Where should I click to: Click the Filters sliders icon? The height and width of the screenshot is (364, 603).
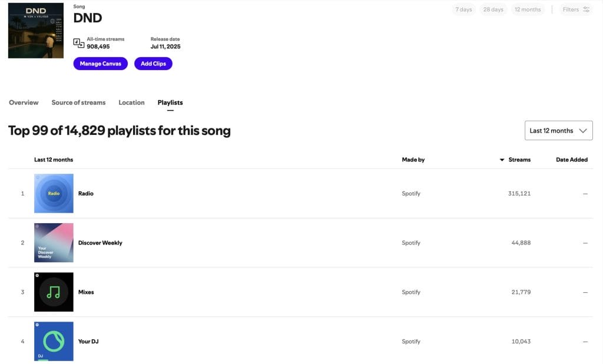[x=586, y=9]
